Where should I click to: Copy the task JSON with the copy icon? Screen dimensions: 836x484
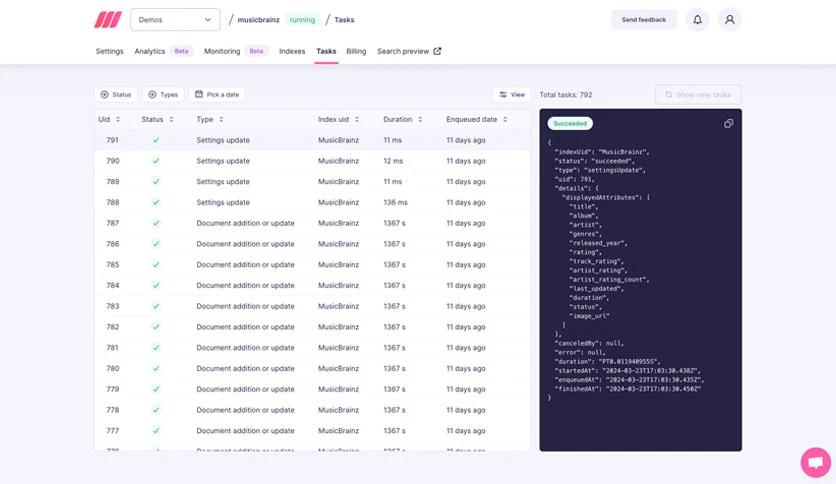click(729, 123)
